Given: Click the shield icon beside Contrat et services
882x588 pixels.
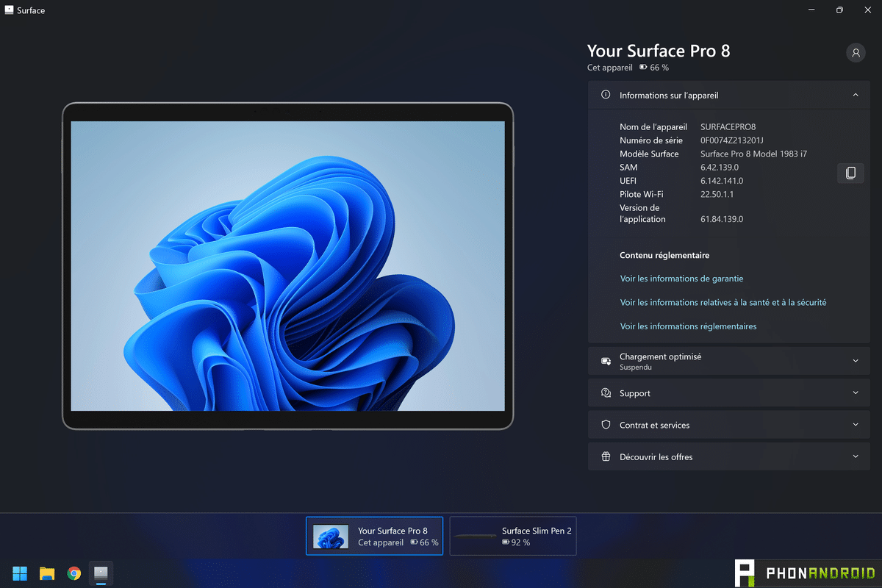Looking at the screenshot, I should tap(605, 425).
